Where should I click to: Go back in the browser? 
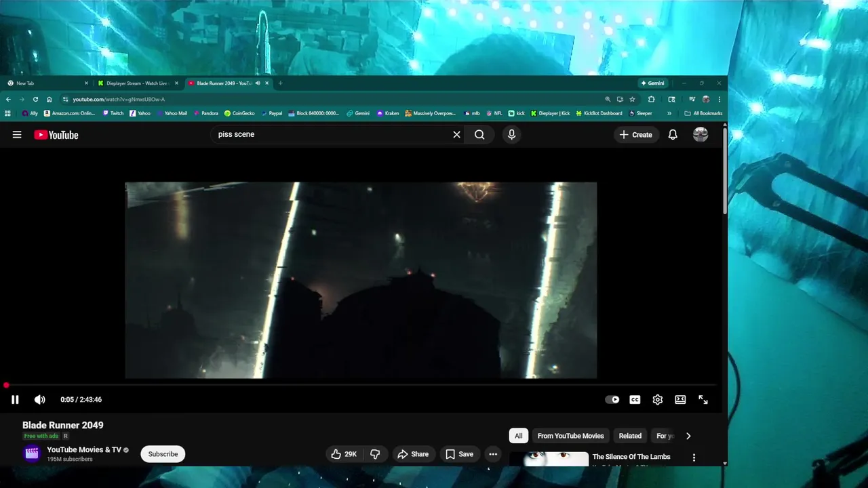coord(8,100)
